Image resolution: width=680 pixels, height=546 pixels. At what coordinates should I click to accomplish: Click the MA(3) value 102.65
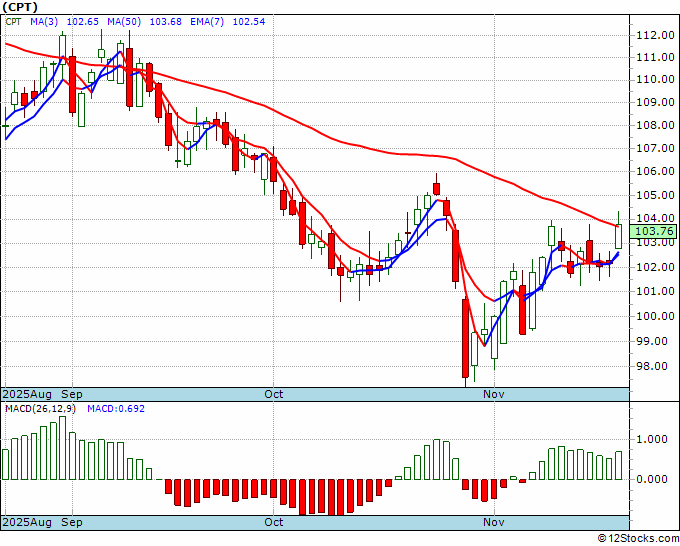(83, 21)
